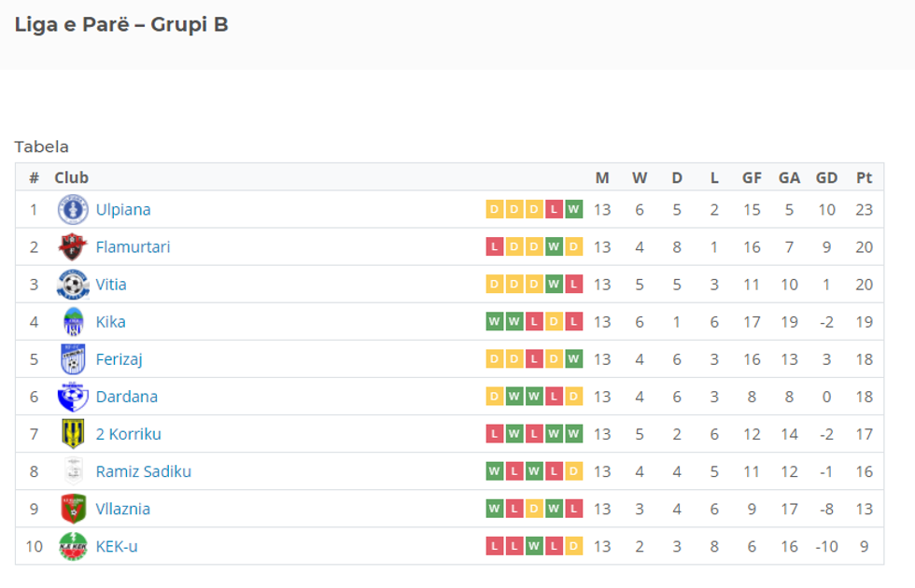Open the Ulpiana team link
Viewport: 915px width, 588px height.
pos(123,210)
